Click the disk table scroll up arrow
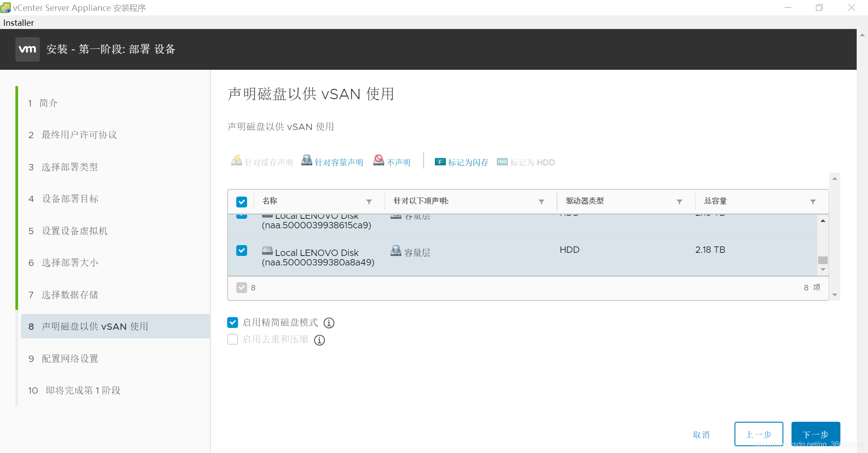The image size is (868, 453). [823, 221]
